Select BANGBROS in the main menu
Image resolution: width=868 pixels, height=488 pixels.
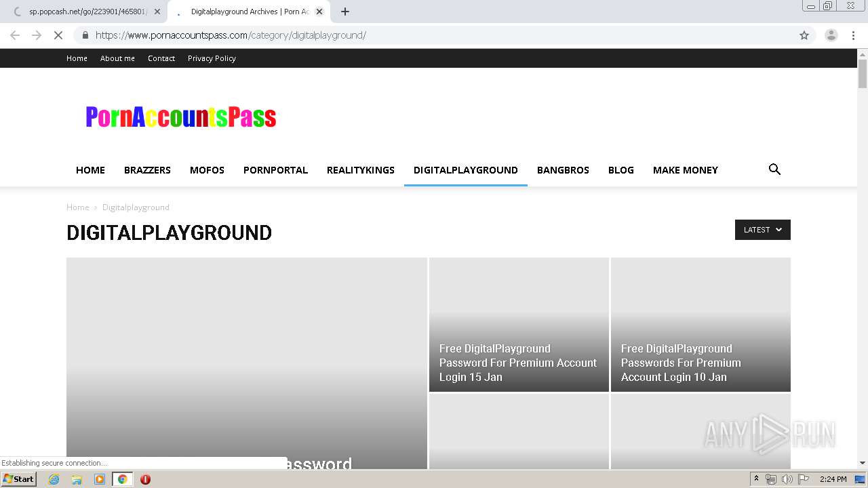point(563,170)
